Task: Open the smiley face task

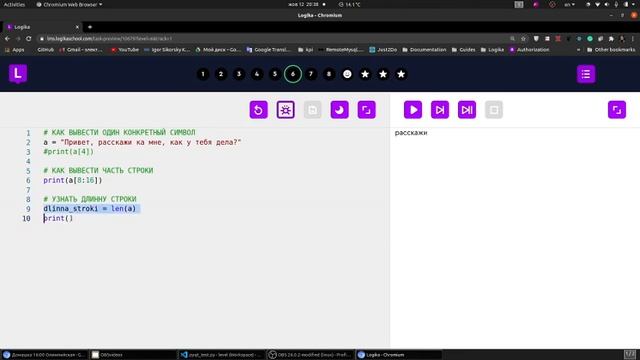Action: [x=347, y=74]
